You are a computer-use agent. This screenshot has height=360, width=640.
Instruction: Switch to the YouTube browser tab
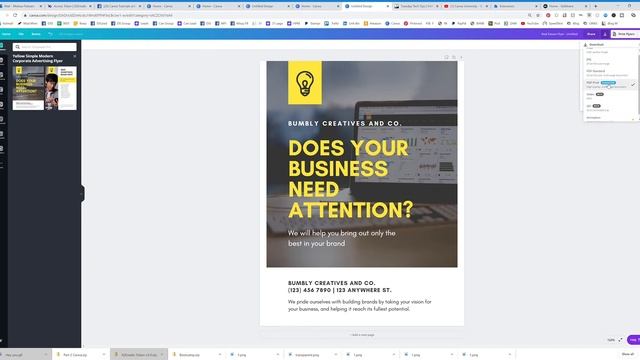[x=465, y=6]
